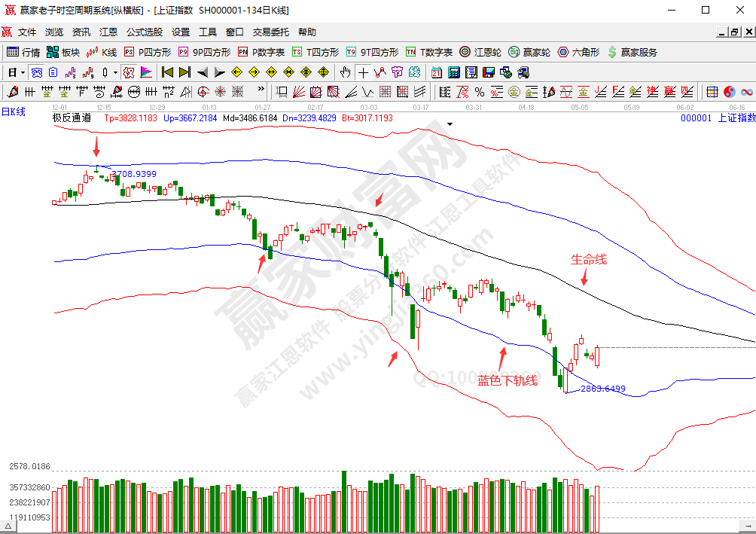Select the hand pan tool
This screenshot has height=534, width=756.
[x=345, y=72]
